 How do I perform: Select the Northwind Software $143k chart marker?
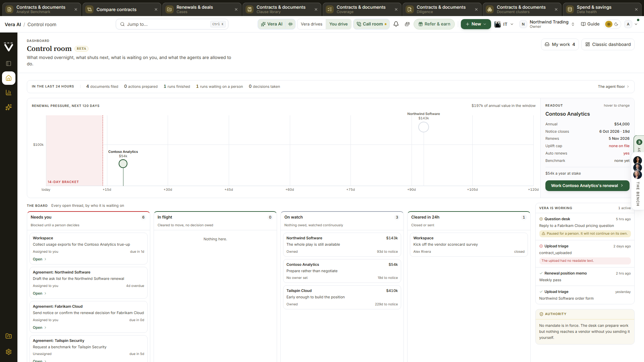pos(424,127)
